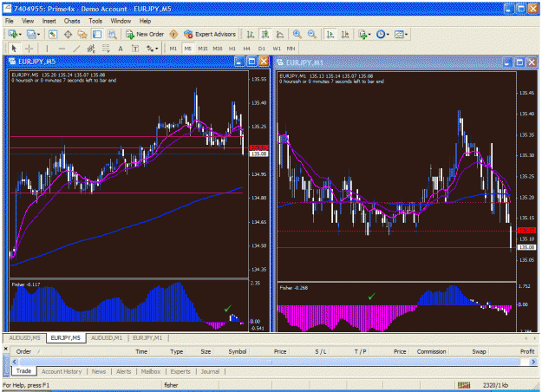The image size is (542, 392).
Task: Expand the New Chart dropdown arrow
Action: pyautogui.click(x=20, y=34)
